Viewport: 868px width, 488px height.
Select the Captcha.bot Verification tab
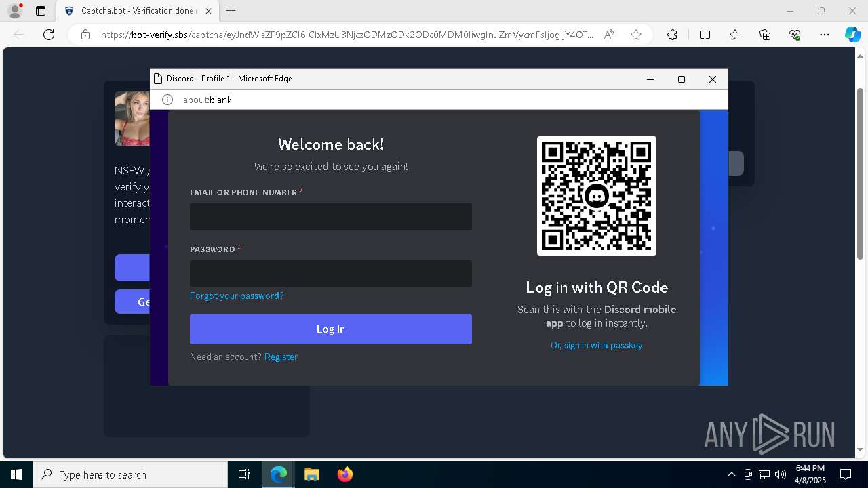pos(138,11)
